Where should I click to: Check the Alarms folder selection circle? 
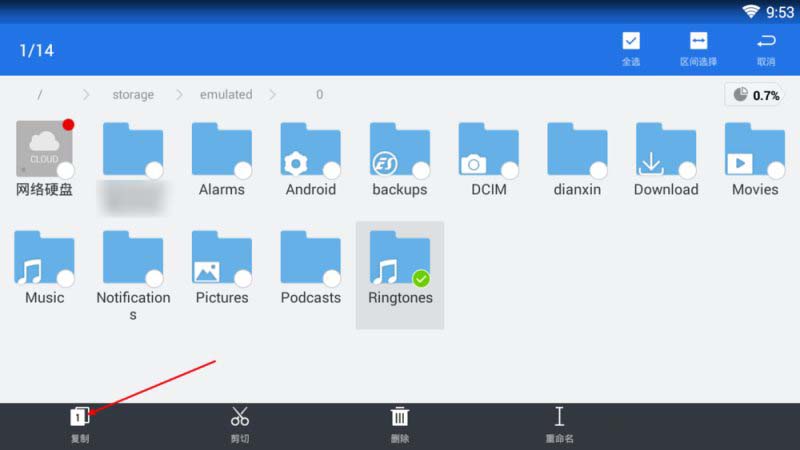click(243, 170)
